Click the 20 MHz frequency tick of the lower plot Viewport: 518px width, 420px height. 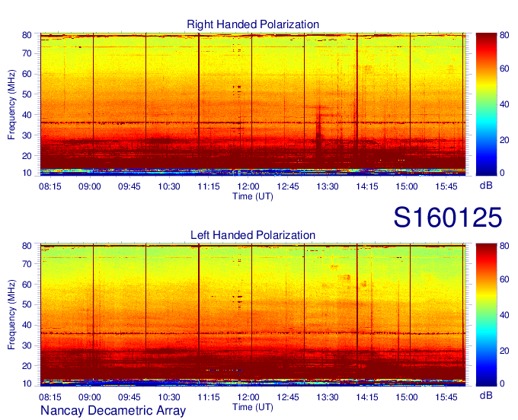27,366
